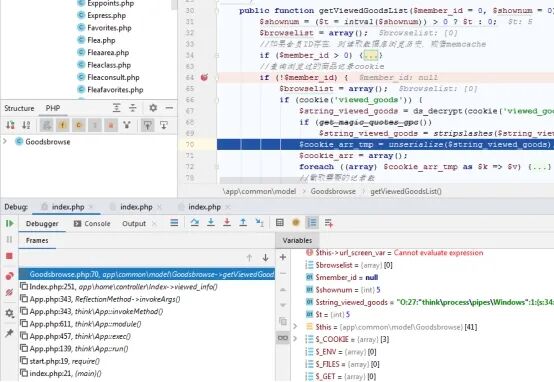Toggle Sort Alphabetically in Structure panel
Screen dimensions: 554x382
tap(26, 125)
